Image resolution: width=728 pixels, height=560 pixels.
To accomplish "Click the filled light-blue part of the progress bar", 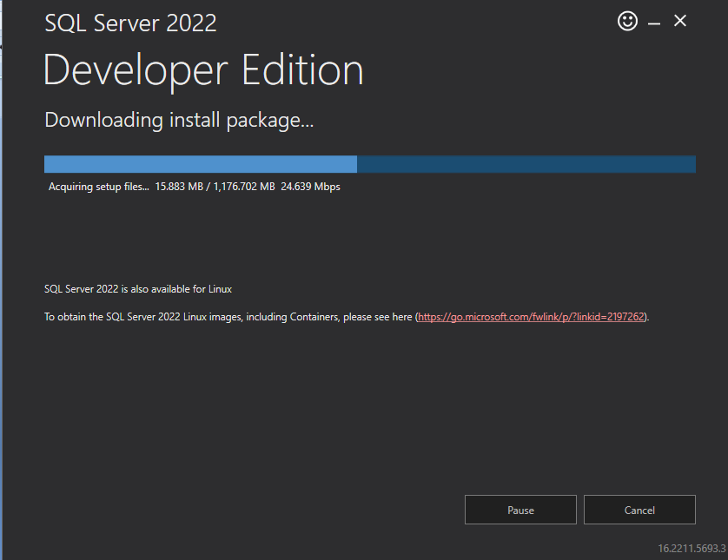I will 201,164.
